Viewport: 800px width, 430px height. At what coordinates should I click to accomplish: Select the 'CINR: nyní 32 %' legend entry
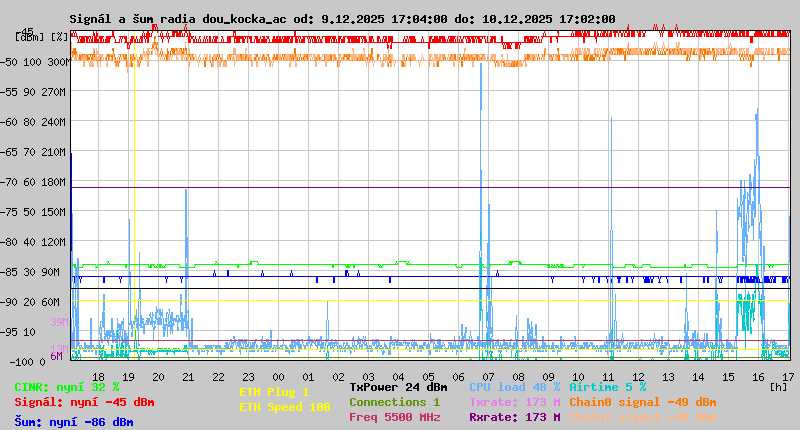tap(67, 388)
